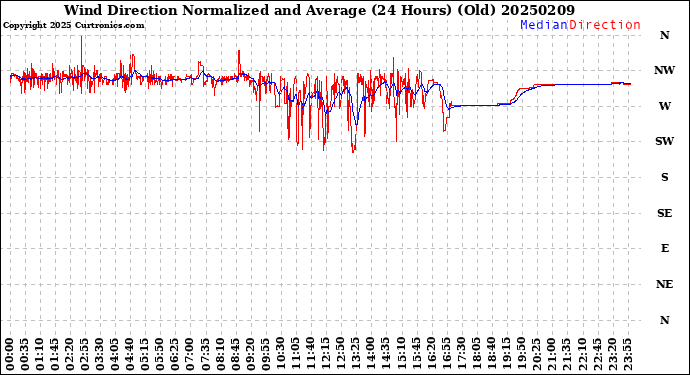This screenshot has height=375, width=690.
Task: Click the top N axis label
Action: tap(664, 35)
